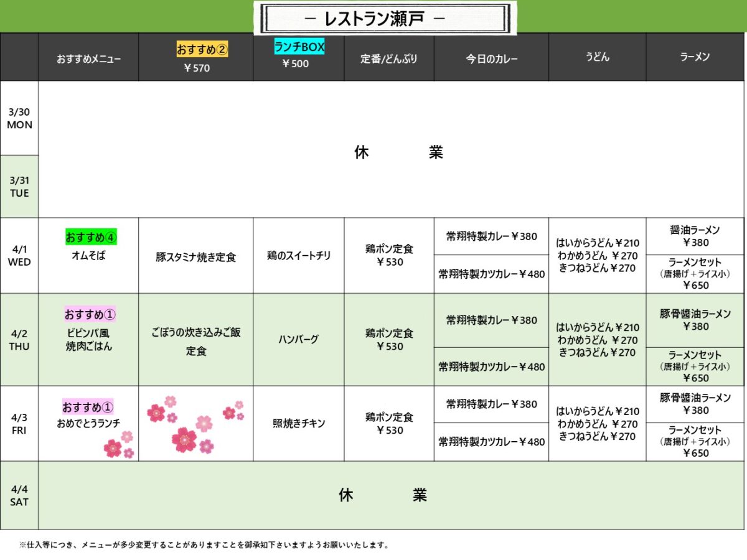Select the cyan ランチBOX header label

click(x=299, y=47)
